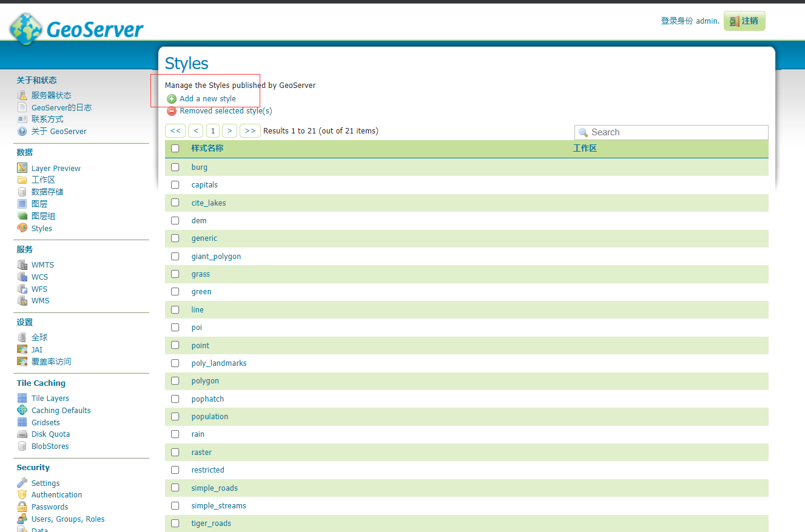Click the green plus Add a new style icon
Screen dimensions: 805x532
tap(172, 99)
